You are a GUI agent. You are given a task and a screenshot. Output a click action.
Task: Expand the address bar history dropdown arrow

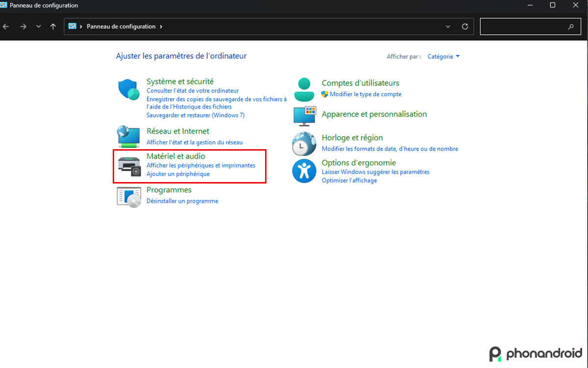[447, 26]
